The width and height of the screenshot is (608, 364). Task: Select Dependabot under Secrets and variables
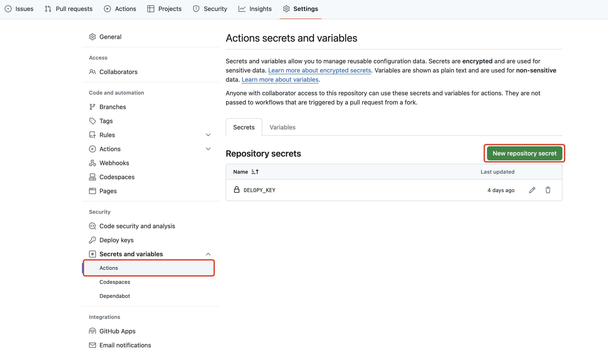point(115,296)
